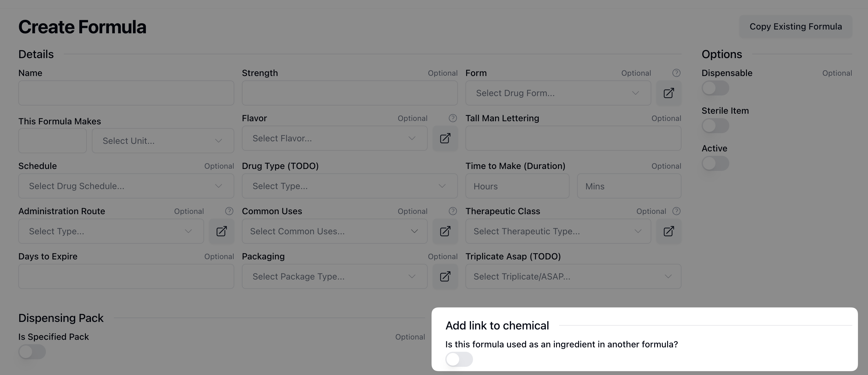
Task: Enable the Dispensable toggle
Action: [715, 88]
